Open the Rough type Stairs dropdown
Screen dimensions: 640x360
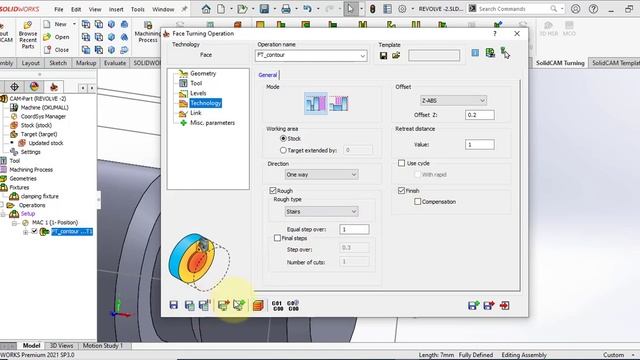click(x=354, y=211)
